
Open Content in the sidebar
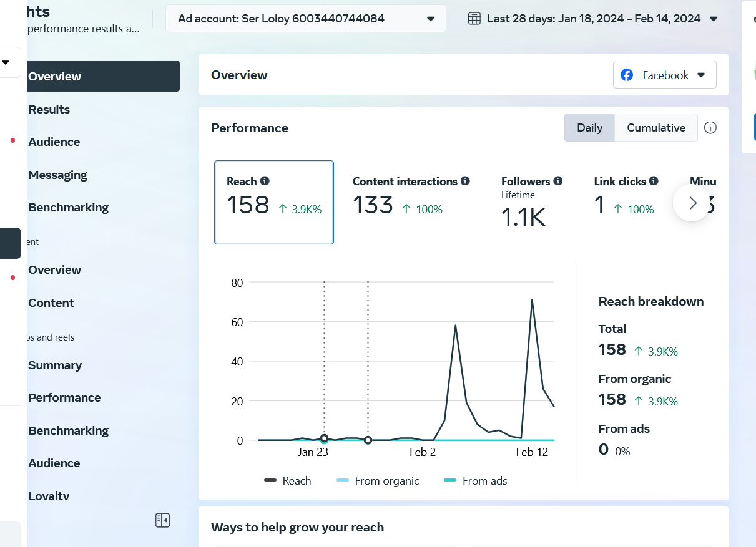point(51,303)
